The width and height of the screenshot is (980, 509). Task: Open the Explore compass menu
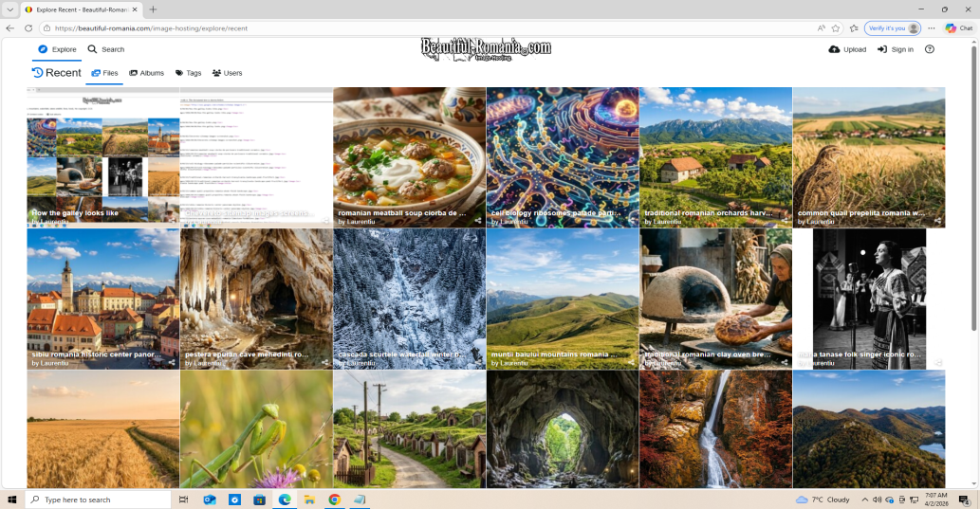(x=57, y=49)
